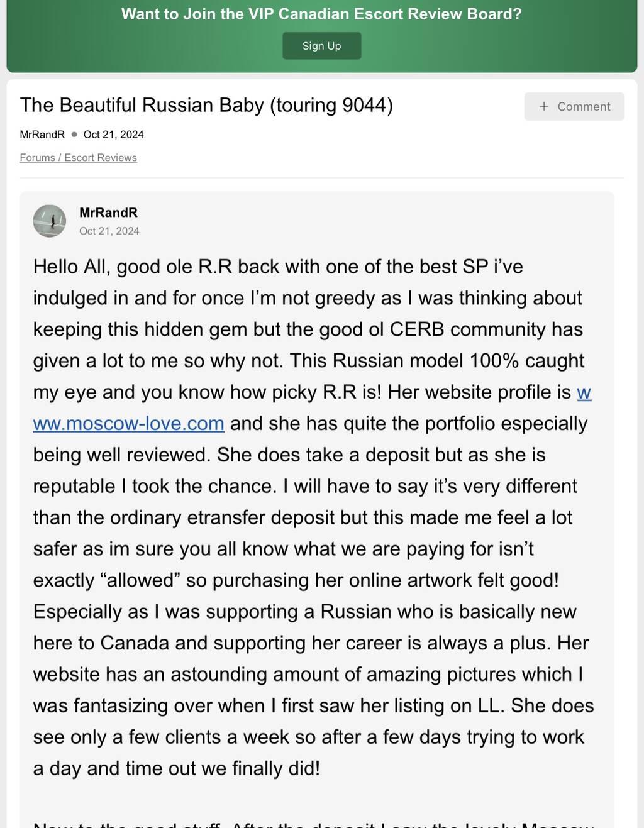Click the Oct 21, 2024 timestamp inside the post
This screenshot has width=644, height=828.
click(x=109, y=231)
